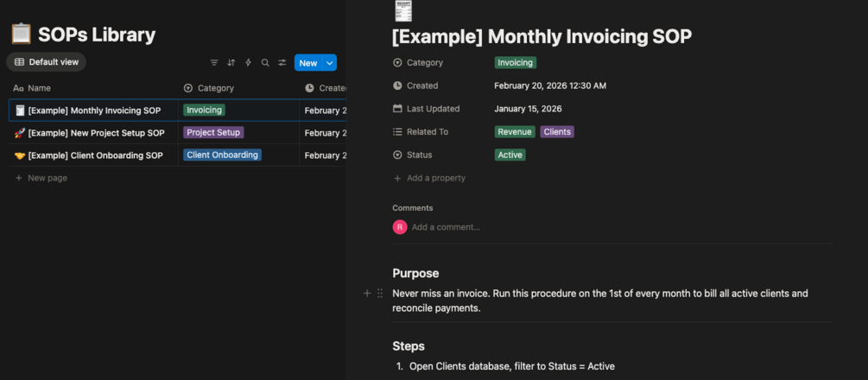Open view settings sliders icon
Viewport: 868px width, 380px height.
[x=282, y=63]
